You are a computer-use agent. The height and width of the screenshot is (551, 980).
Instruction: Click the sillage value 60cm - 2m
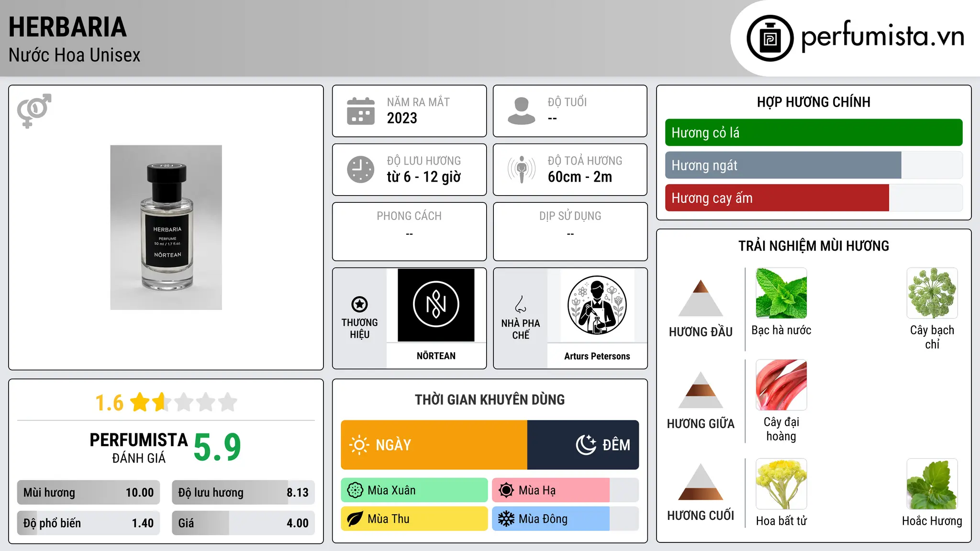pos(580,177)
